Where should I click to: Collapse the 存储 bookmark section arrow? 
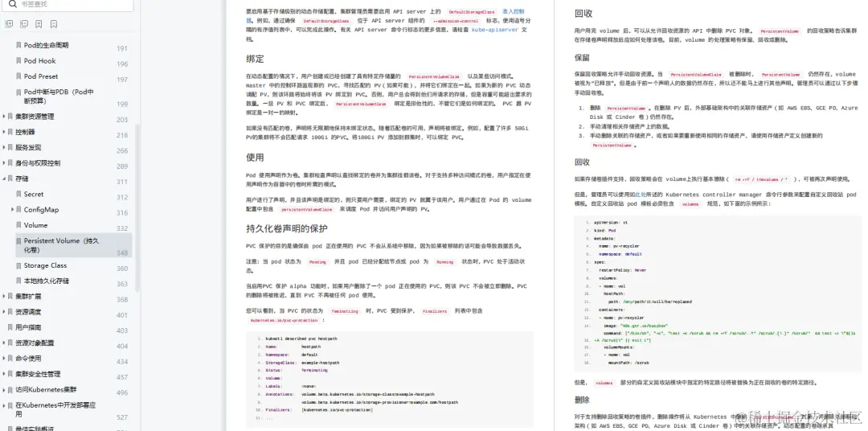pyautogui.click(x=4, y=179)
